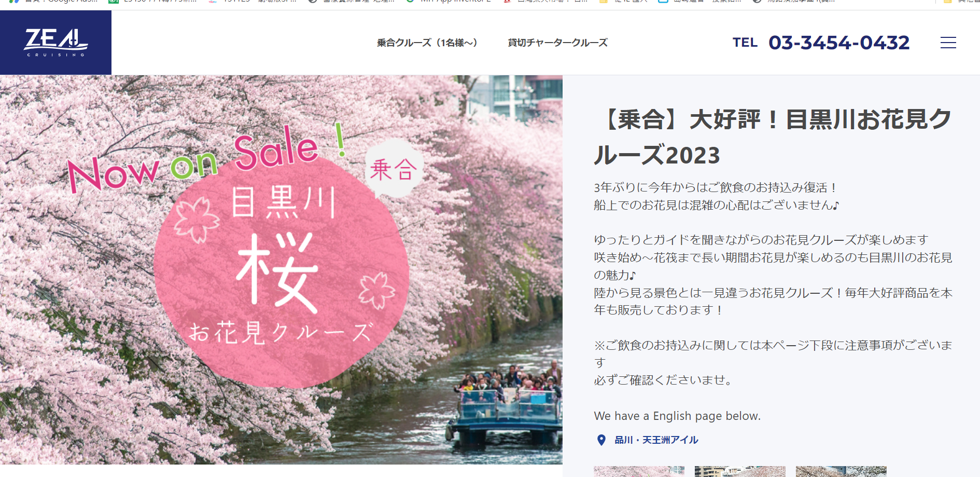Select the third photo thumbnail
The height and width of the screenshot is (477, 980).
[841, 471]
